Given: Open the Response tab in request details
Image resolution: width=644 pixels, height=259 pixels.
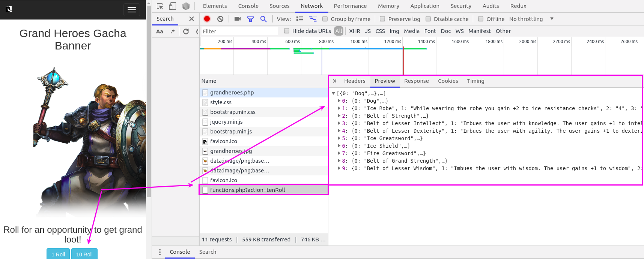Looking at the screenshot, I should point(416,81).
